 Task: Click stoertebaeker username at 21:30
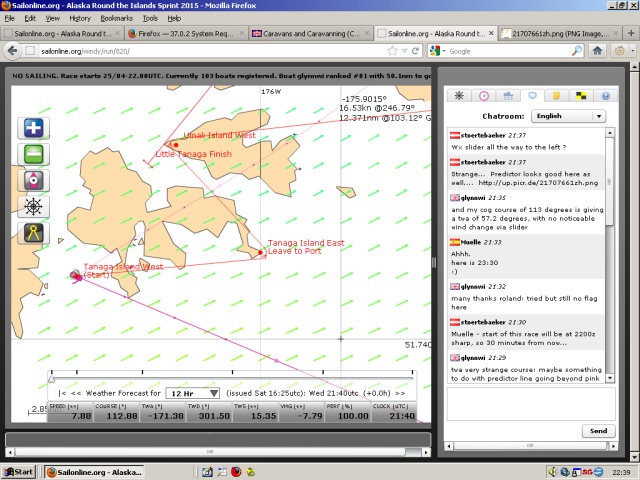tap(482, 322)
